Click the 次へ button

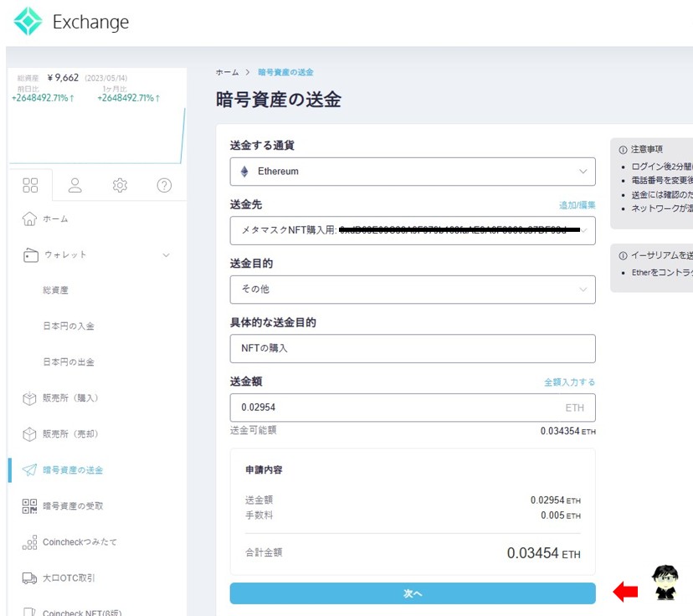[413, 593]
